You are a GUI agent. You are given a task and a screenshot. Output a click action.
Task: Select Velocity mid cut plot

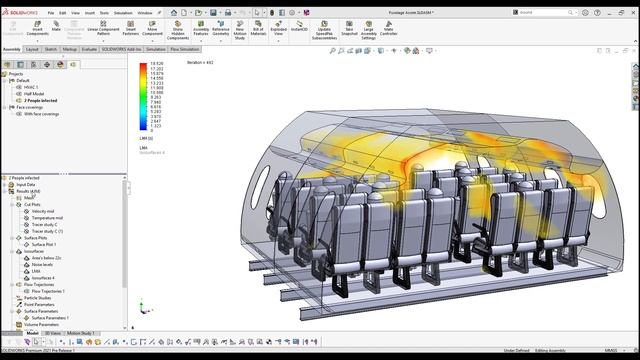pyautogui.click(x=43, y=211)
